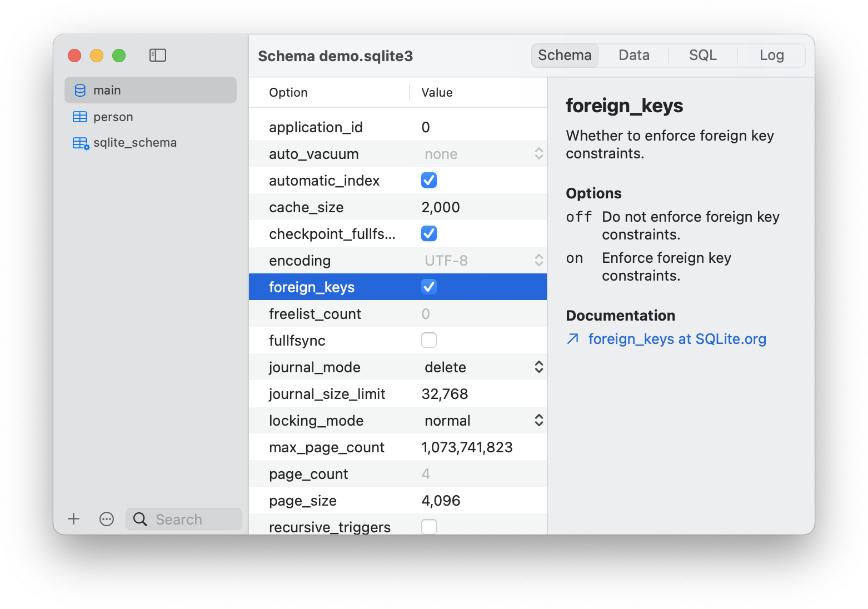
Task: Switch to the SQL tab
Action: point(703,55)
